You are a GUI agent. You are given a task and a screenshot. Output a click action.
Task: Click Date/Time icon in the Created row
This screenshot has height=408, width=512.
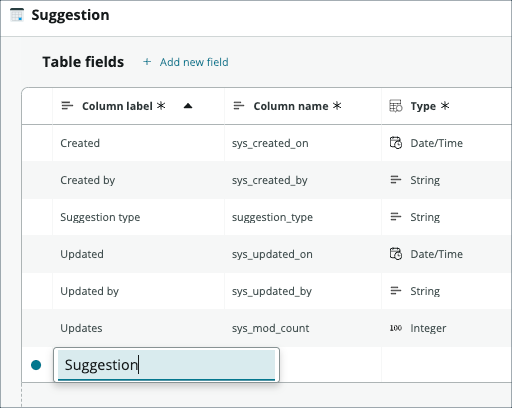[396, 143]
